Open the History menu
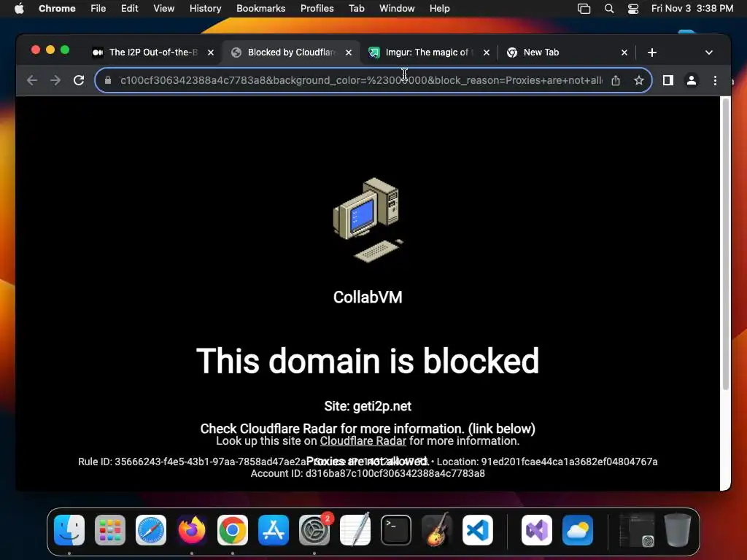The image size is (747, 560). pos(205,9)
